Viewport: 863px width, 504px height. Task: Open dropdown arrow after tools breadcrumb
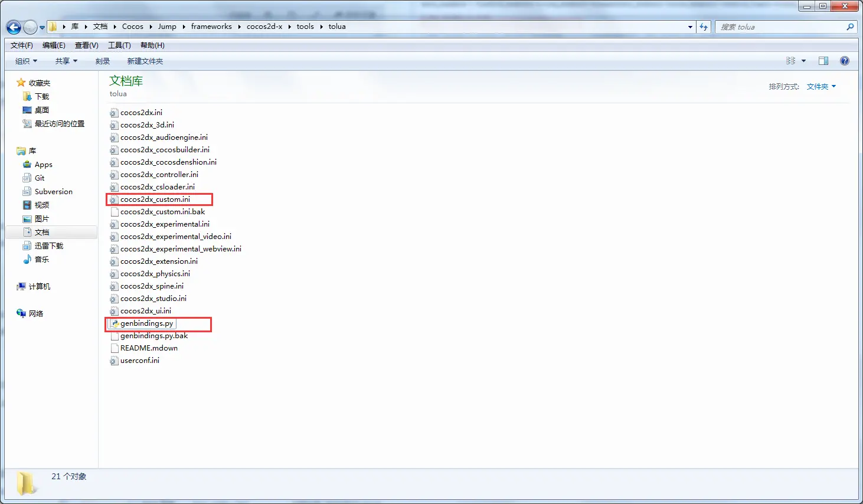tap(322, 27)
